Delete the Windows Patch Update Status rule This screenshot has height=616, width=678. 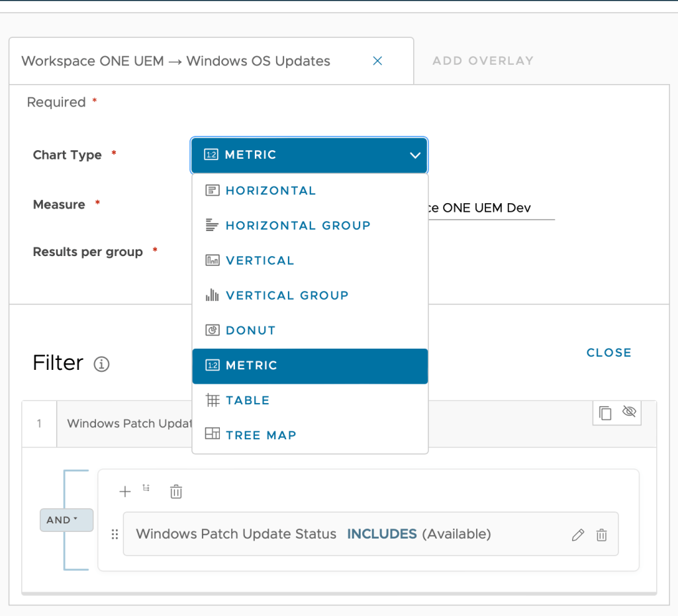click(x=601, y=535)
